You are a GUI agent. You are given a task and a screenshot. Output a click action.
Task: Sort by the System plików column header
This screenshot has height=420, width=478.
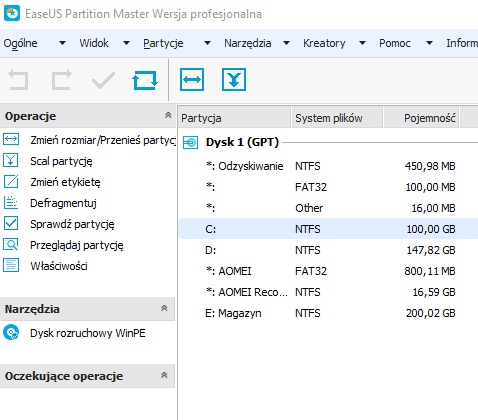pyautogui.click(x=337, y=118)
